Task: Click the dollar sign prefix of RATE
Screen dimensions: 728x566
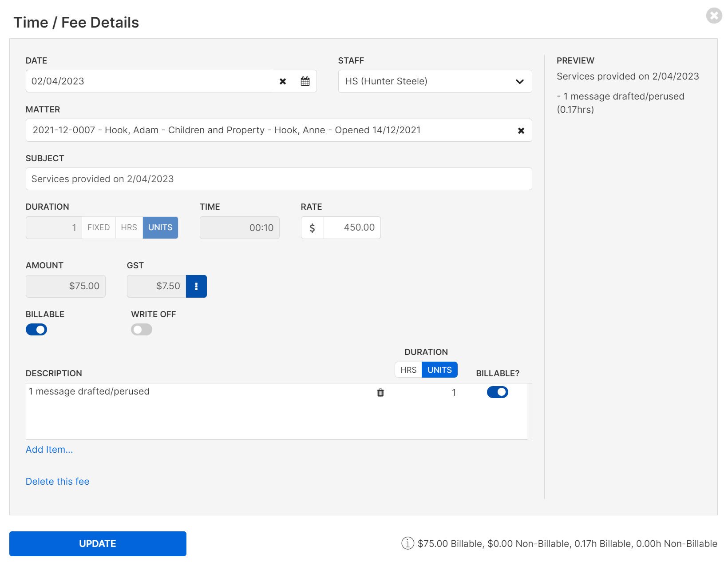Action: pyautogui.click(x=313, y=228)
